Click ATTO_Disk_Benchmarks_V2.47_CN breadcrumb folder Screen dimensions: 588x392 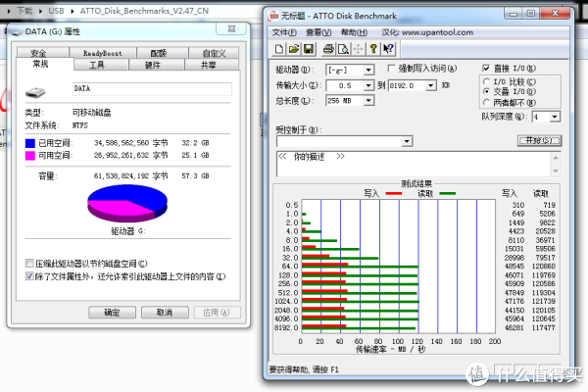point(144,11)
